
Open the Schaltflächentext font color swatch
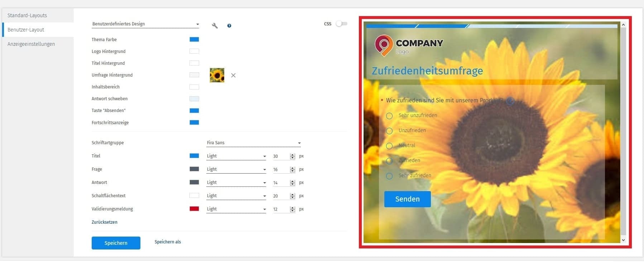(x=194, y=195)
